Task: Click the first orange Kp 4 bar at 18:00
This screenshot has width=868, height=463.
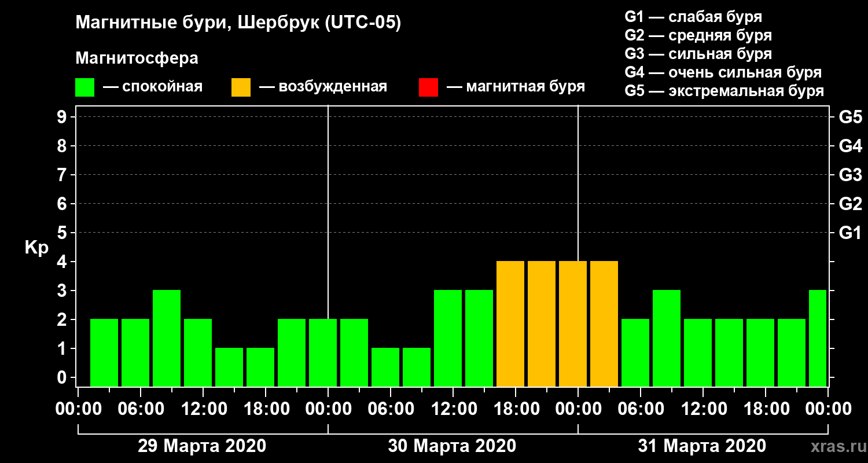Action: coord(510,324)
